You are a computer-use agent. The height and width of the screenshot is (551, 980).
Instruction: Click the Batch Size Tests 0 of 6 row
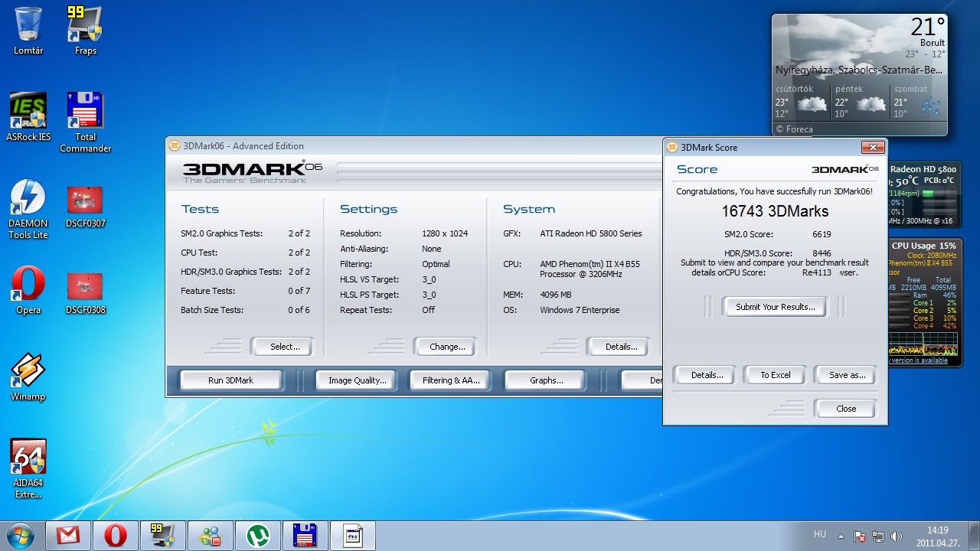[245, 310]
